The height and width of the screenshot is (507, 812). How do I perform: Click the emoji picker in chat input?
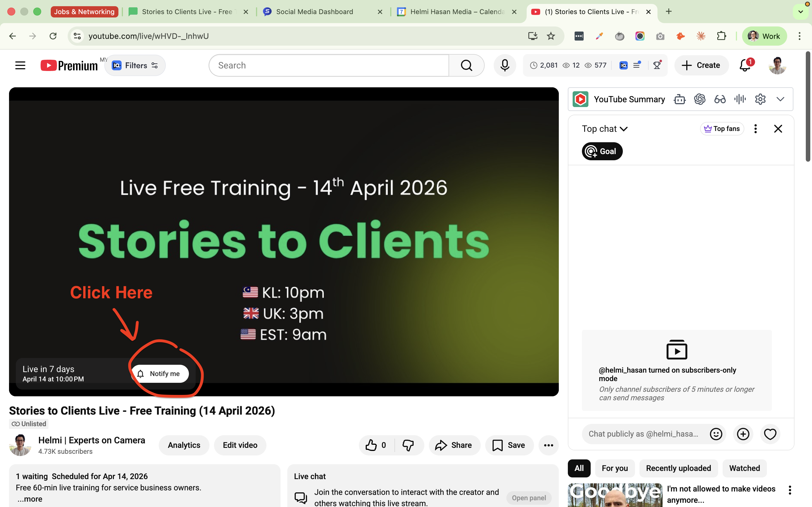[716, 434]
